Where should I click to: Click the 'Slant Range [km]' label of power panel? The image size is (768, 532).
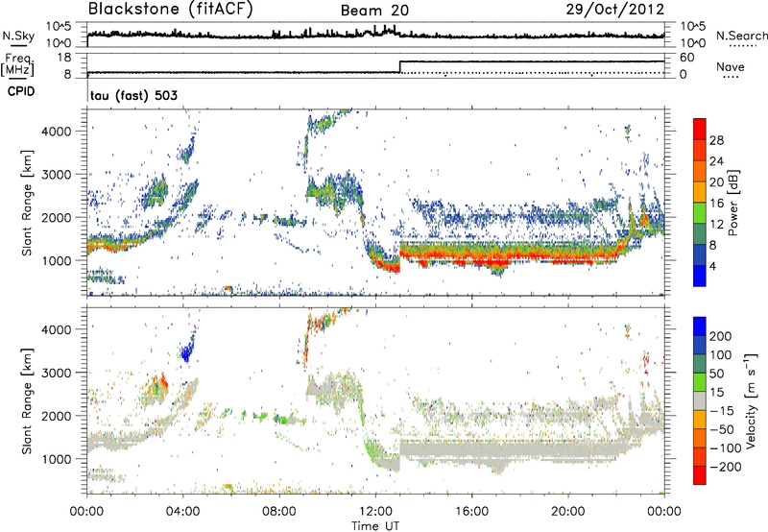click(x=27, y=203)
